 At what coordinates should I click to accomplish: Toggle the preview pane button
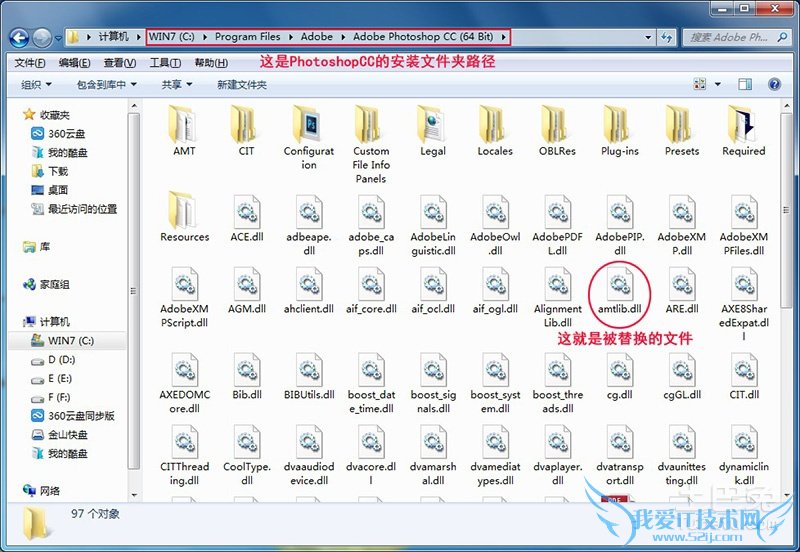(x=745, y=84)
